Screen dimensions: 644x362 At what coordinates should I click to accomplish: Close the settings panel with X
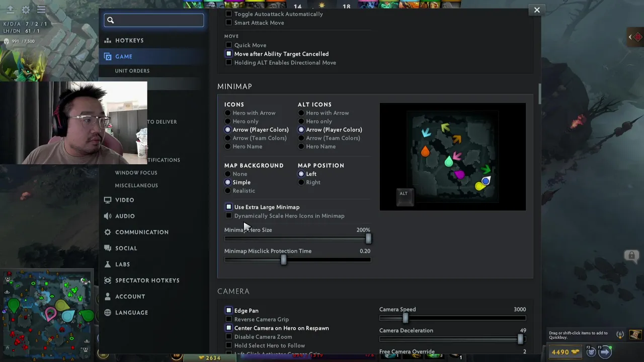(537, 10)
